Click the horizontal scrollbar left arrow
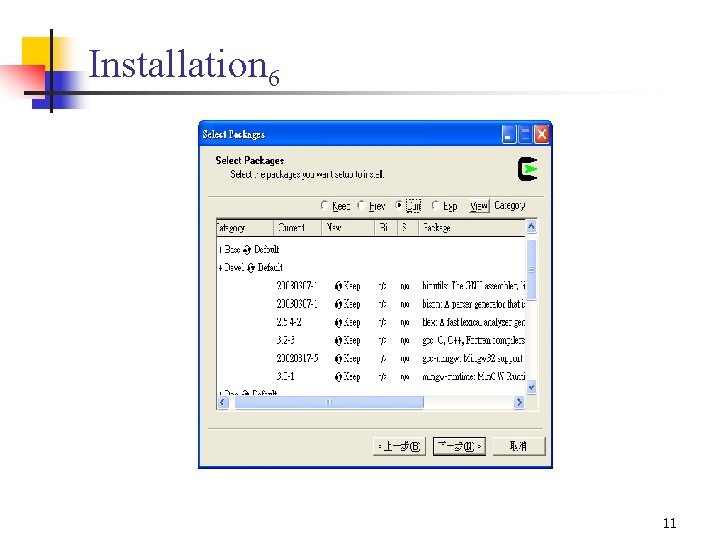Image resolution: width=720 pixels, height=540 pixels. tap(223, 402)
